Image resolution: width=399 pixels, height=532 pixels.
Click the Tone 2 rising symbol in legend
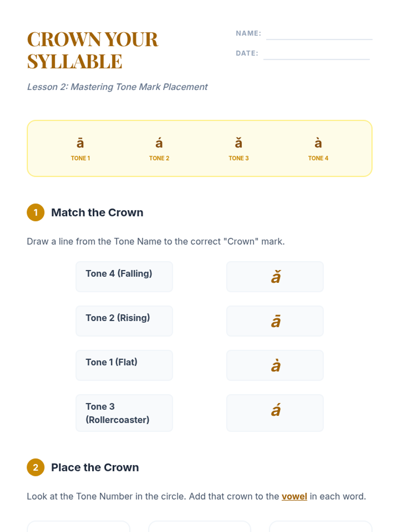[x=159, y=143]
